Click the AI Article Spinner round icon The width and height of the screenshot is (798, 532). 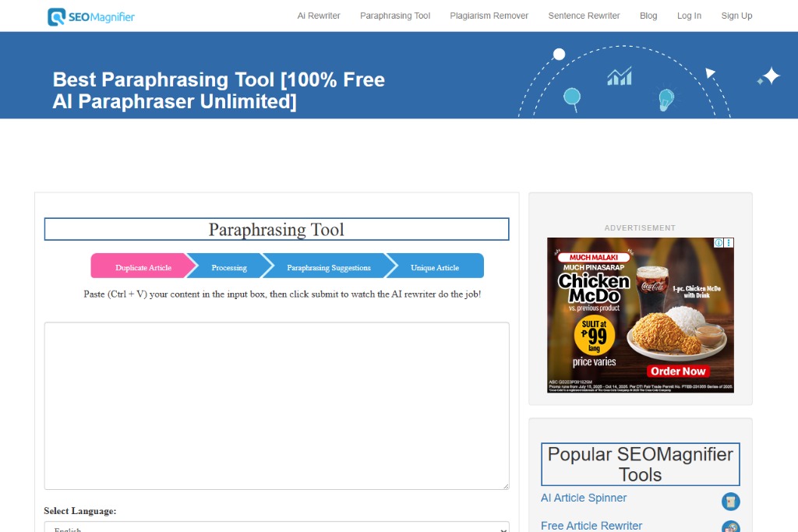[x=730, y=501]
